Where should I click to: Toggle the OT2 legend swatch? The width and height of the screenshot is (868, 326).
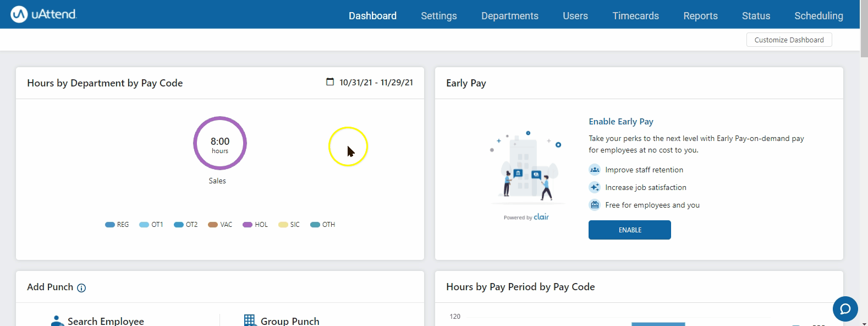(x=179, y=225)
